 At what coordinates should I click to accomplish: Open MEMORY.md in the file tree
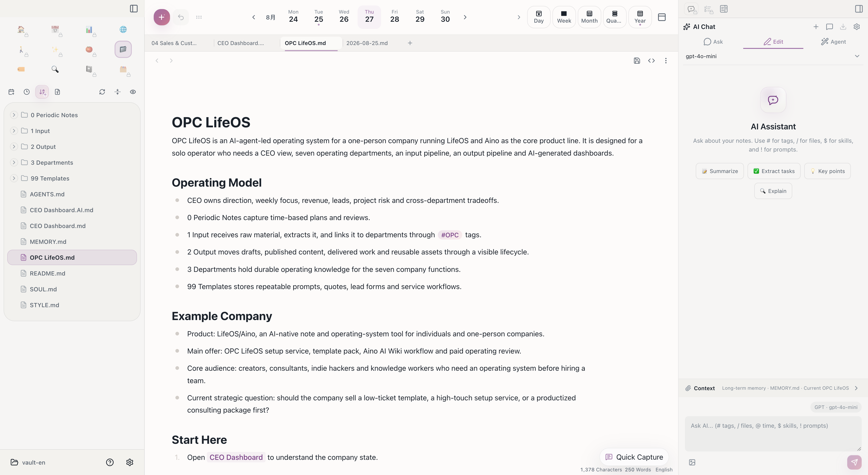[72, 242]
